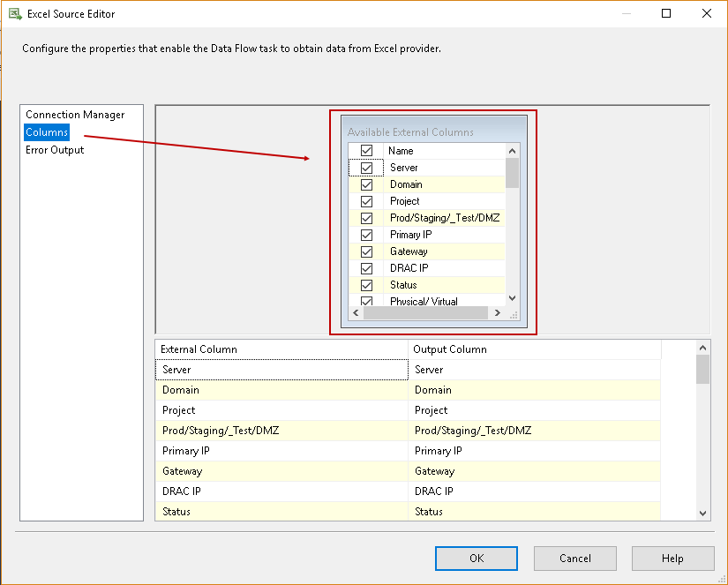Switch to the Error Output page
This screenshot has height=585, width=728.
55,150
